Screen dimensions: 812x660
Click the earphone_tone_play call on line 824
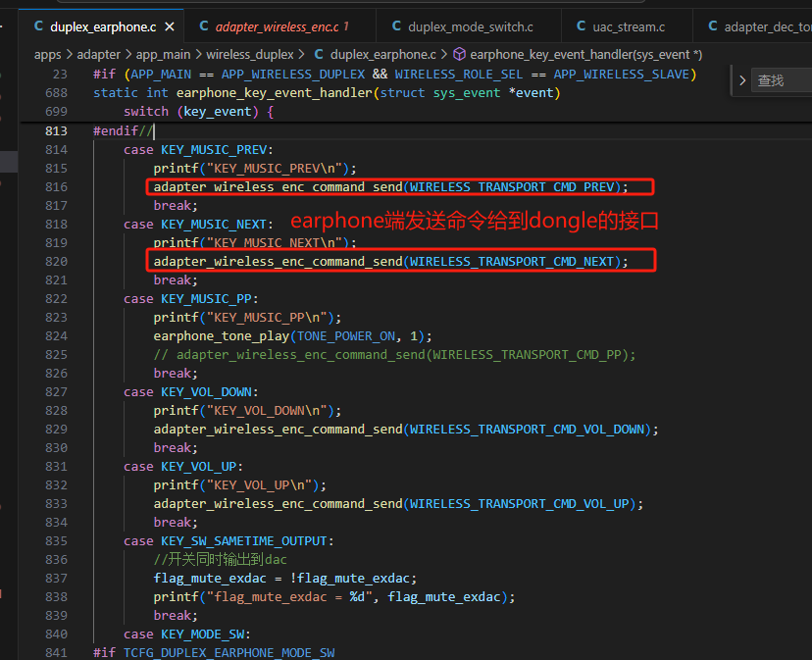coord(292,335)
